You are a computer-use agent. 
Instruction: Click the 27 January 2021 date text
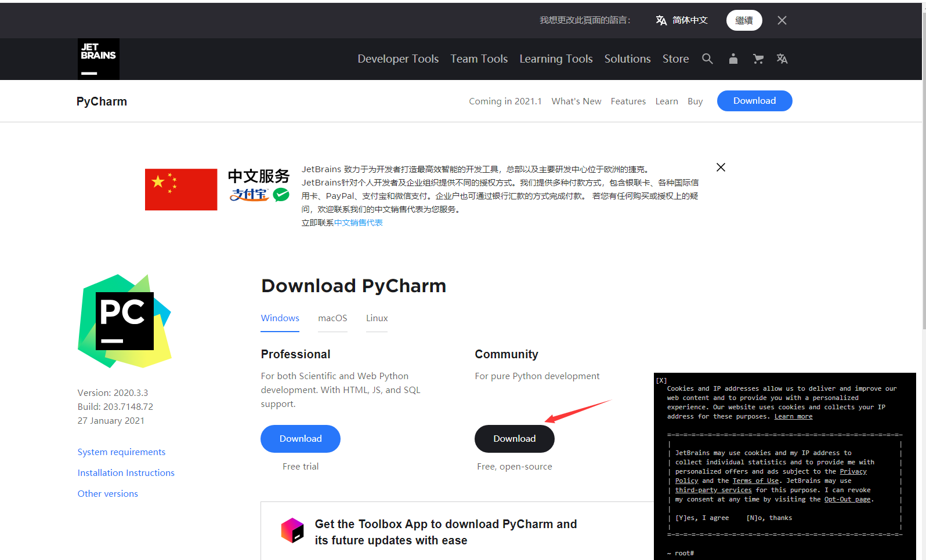111,420
